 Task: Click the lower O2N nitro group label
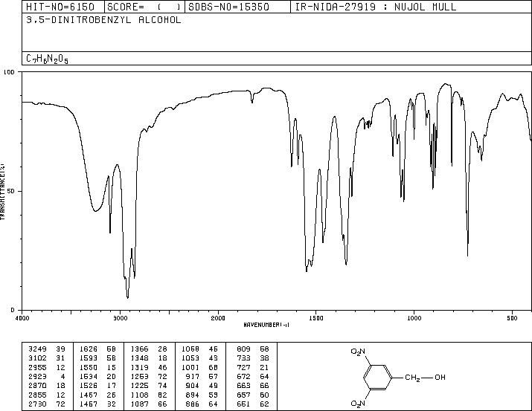[x=358, y=404]
